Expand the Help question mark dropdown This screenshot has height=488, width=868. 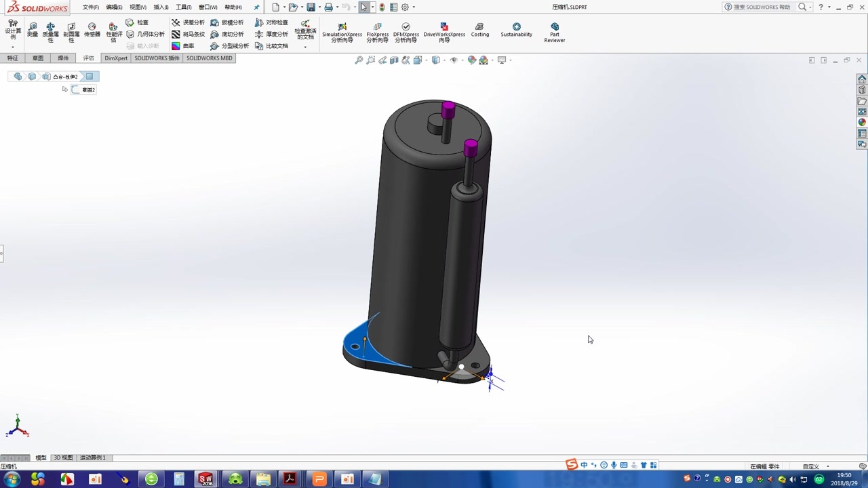(829, 7)
